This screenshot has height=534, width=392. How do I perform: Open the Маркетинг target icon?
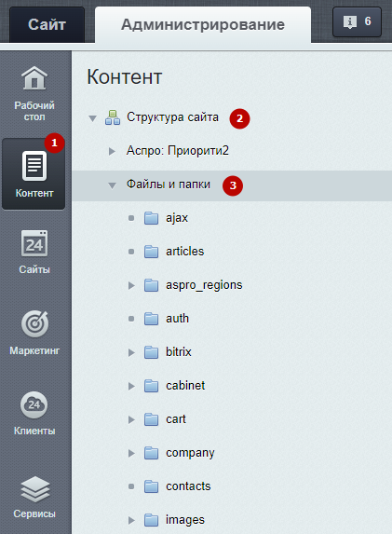(x=34, y=323)
